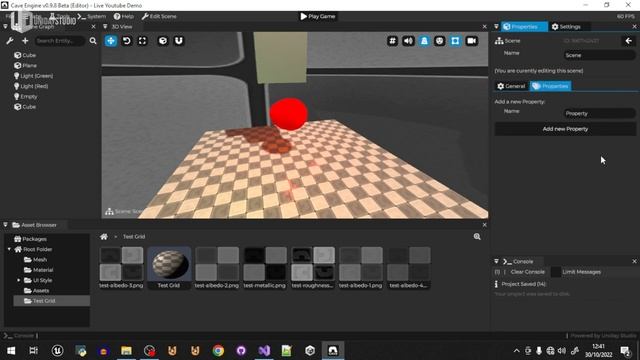Open Google Chrome from taskbar
The image size is (640, 360).
coord(218,351)
